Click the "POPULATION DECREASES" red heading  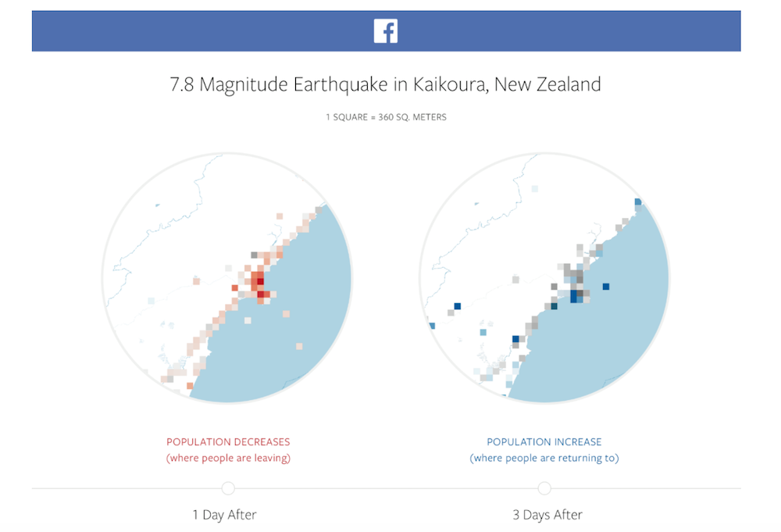(228, 442)
